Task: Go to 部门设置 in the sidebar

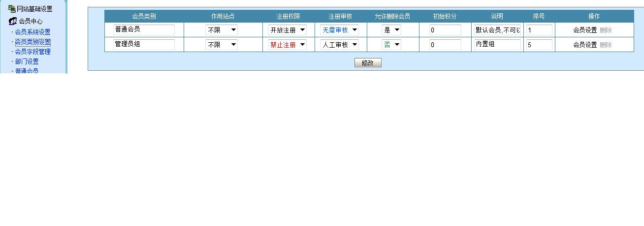Action: tap(27, 61)
